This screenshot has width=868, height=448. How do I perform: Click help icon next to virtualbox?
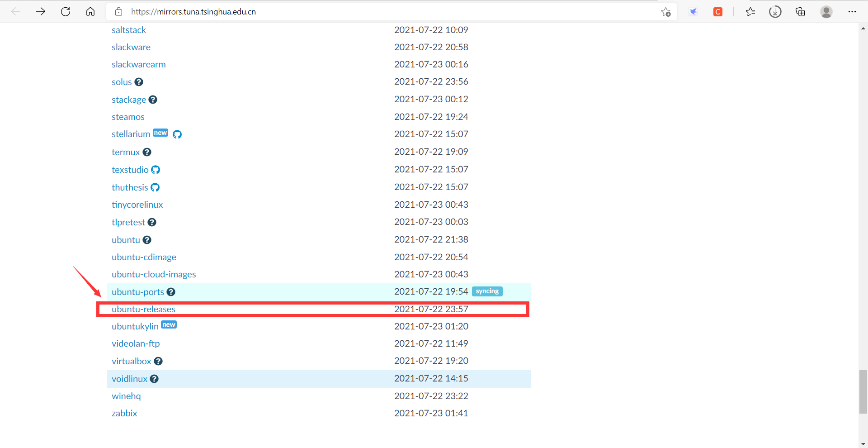(x=158, y=361)
